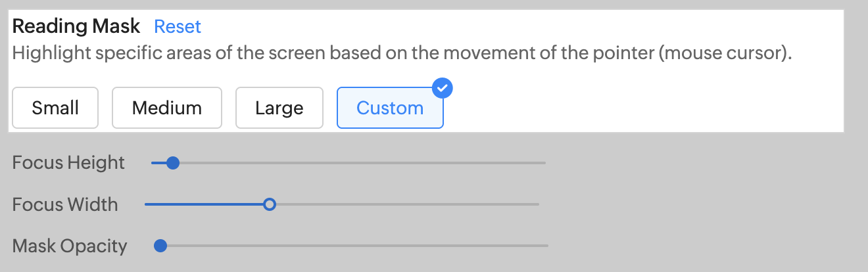The height and width of the screenshot is (272, 868).
Task: Pick the Large reading mask size
Action: pos(279,108)
